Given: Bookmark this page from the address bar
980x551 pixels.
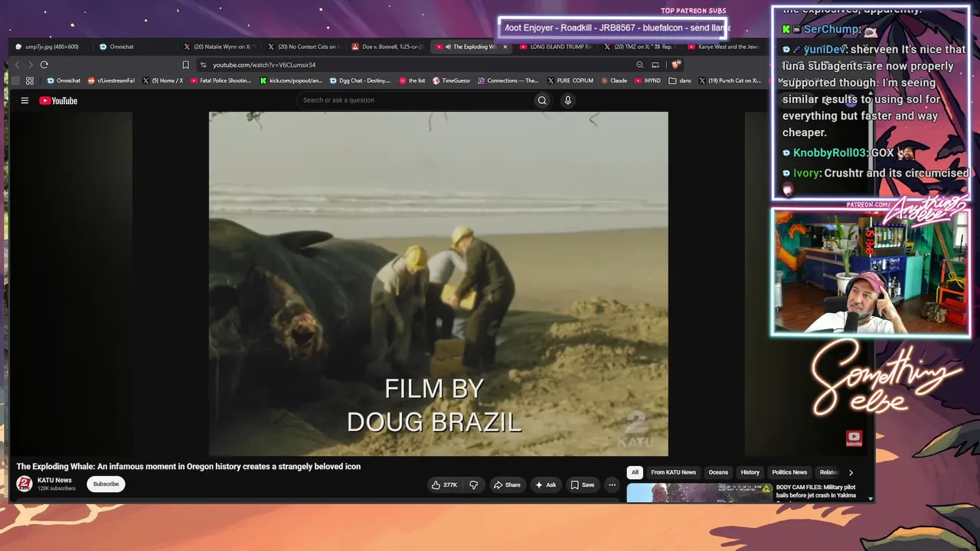Looking at the screenshot, I should tap(185, 65).
